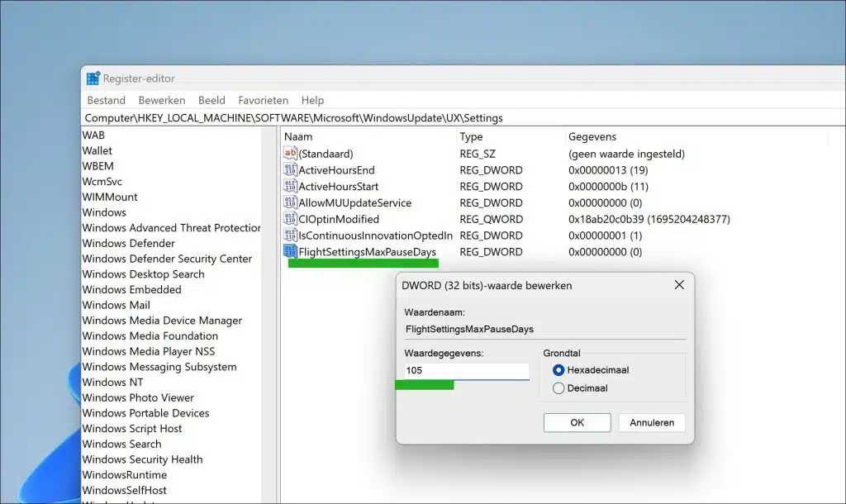Select the CIOptinModified QWORD icon
This screenshot has width=846, height=504.
point(290,219)
